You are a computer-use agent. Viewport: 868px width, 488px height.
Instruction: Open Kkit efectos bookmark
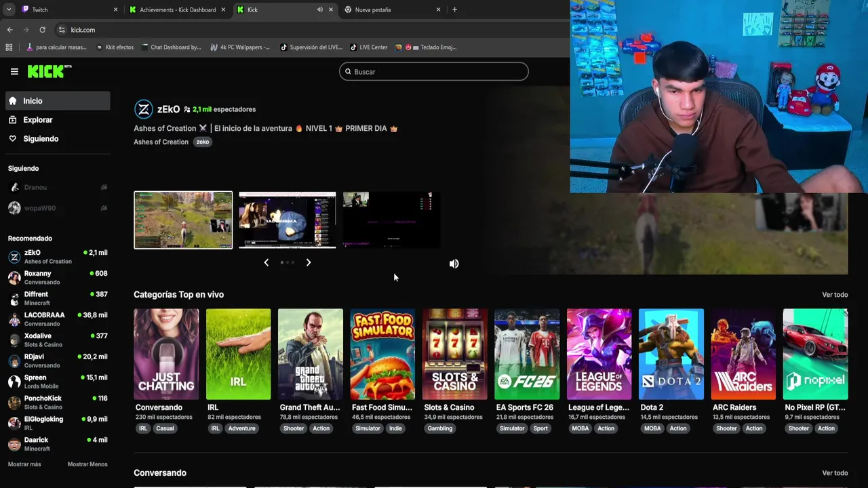(115, 47)
